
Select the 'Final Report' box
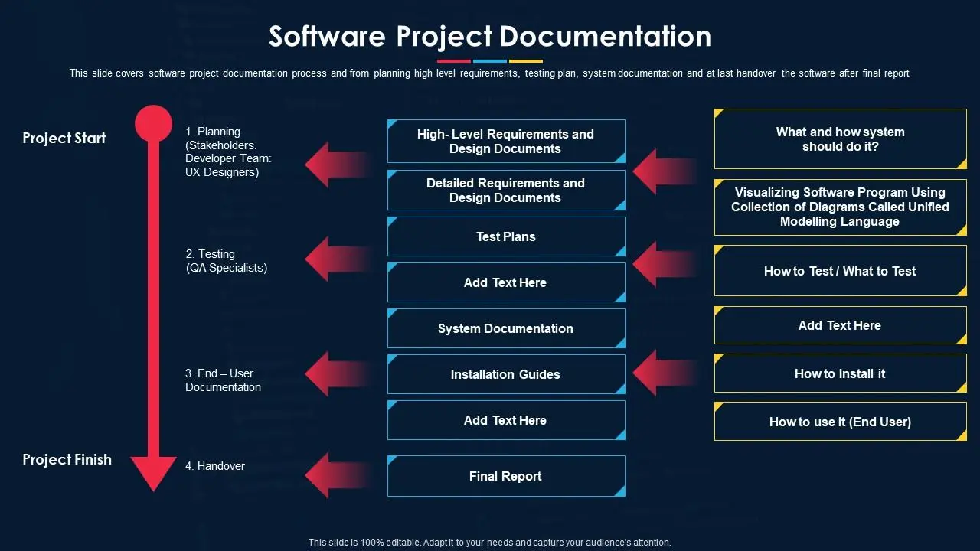506,476
